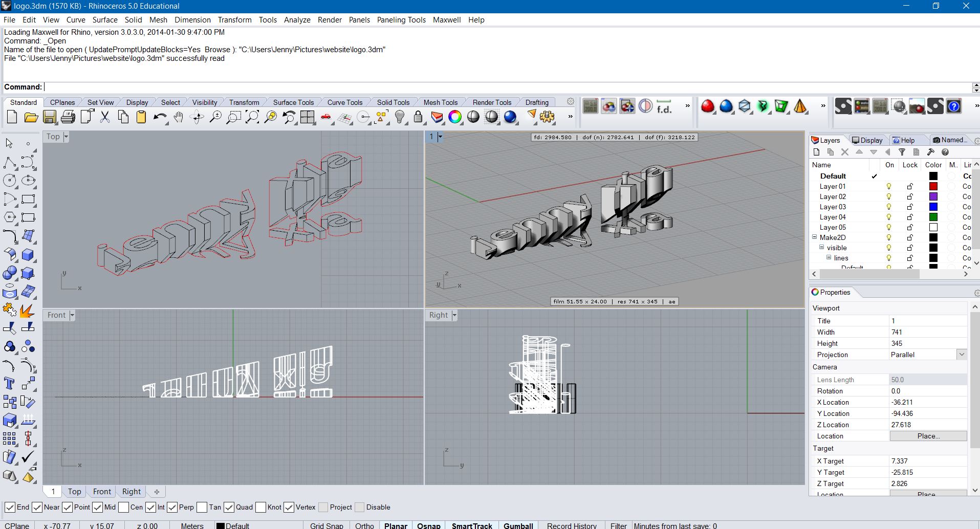Expand Standard toolbar overflow chevron
The width and height of the screenshot is (980, 529).
(570, 117)
